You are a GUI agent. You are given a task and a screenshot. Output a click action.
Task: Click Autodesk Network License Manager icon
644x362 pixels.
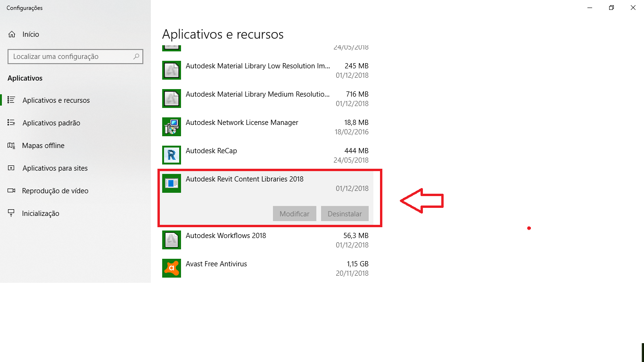coord(172,127)
